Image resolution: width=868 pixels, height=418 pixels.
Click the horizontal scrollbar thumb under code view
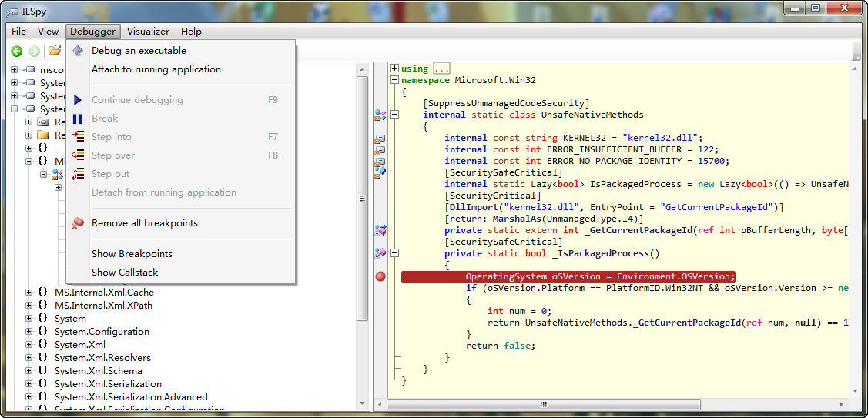(x=543, y=404)
